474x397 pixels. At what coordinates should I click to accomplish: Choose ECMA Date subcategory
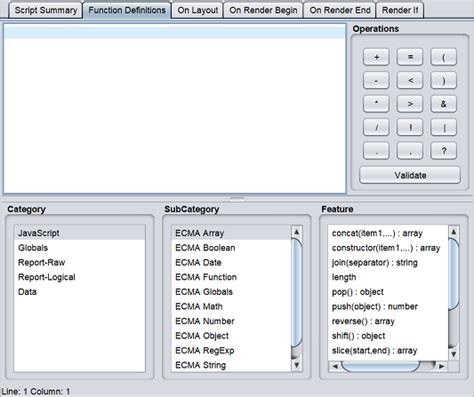coord(231,262)
